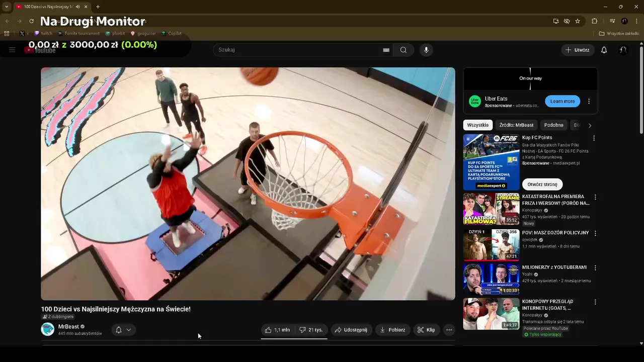Open options for MILIONERZY z YOUTUBERAMI
The image size is (644, 362).
595,268
